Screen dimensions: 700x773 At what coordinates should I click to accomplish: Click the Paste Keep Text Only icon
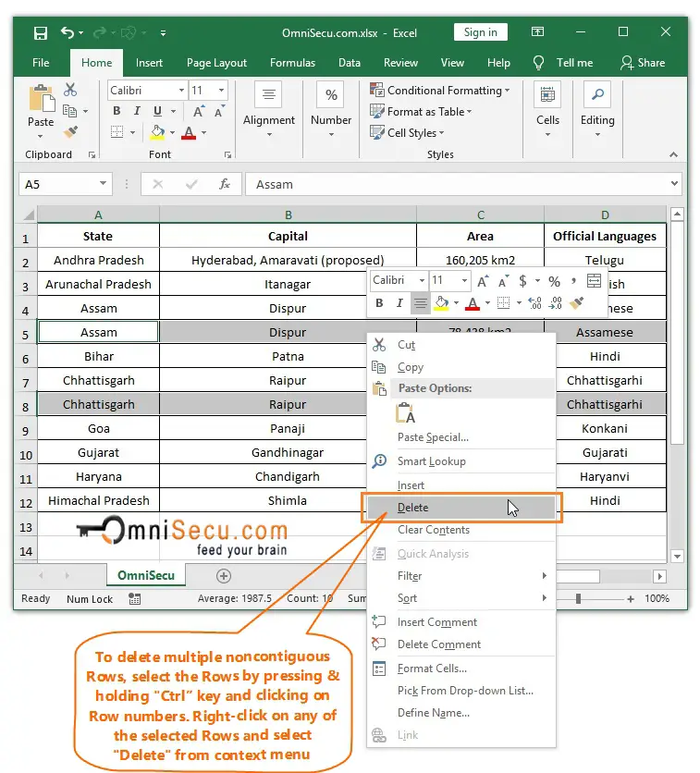[405, 412]
